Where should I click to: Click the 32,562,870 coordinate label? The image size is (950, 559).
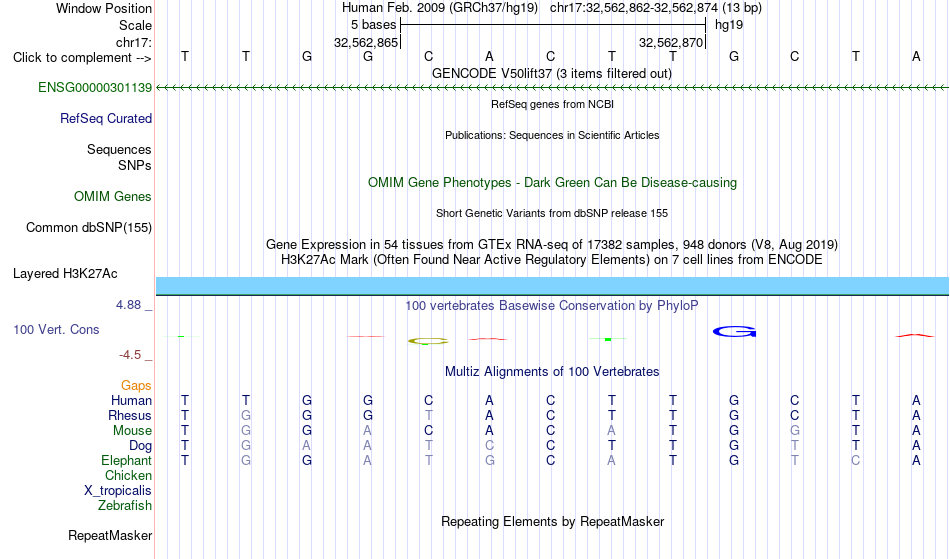pyautogui.click(x=671, y=43)
